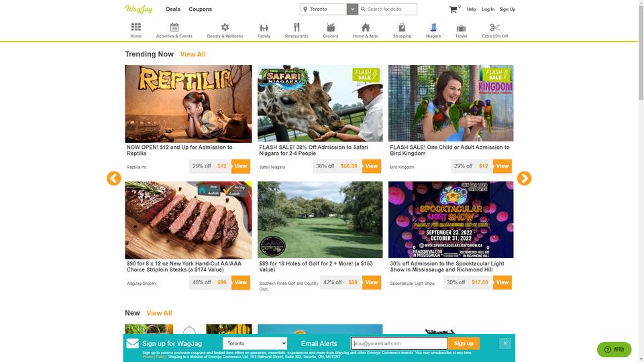The image size is (644, 362).
Task: Open the Help link in header
Action: pos(471,9)
